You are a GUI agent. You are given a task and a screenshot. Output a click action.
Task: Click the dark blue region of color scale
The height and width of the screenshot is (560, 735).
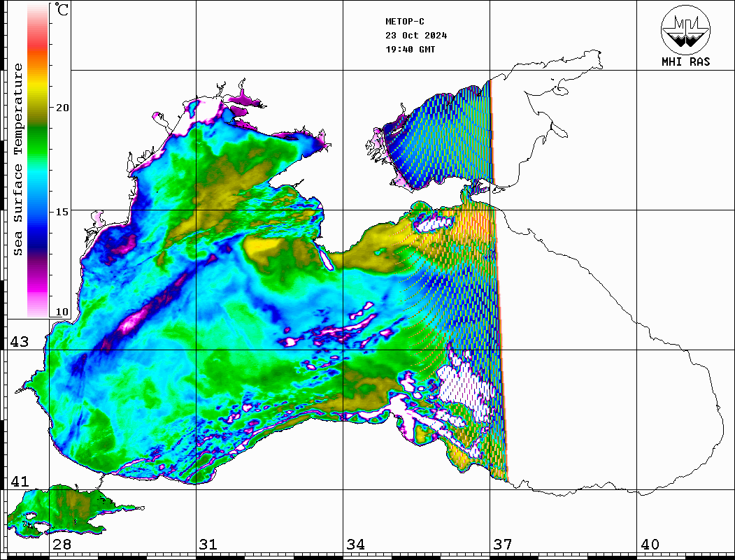tap(38, 239)
